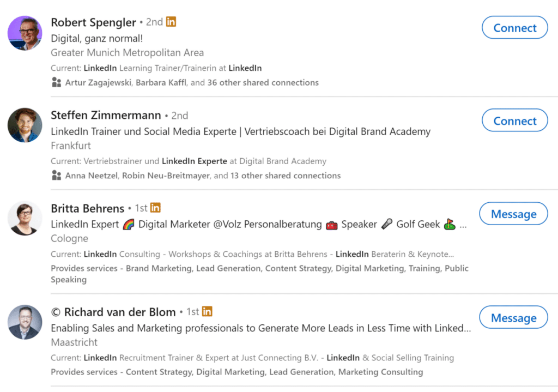The height and width of the screenshot is (392, 558).
Task: Click shared connections icon under Steffen Zimmermann
Action: pos(56,175)
